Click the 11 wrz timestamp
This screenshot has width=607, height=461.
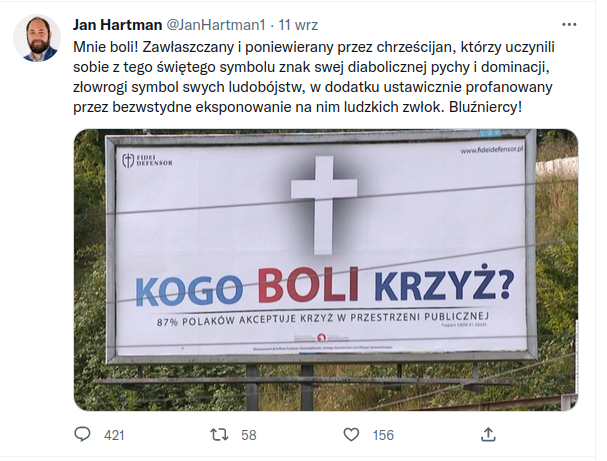pyautogui.click(x=298, y=25)
